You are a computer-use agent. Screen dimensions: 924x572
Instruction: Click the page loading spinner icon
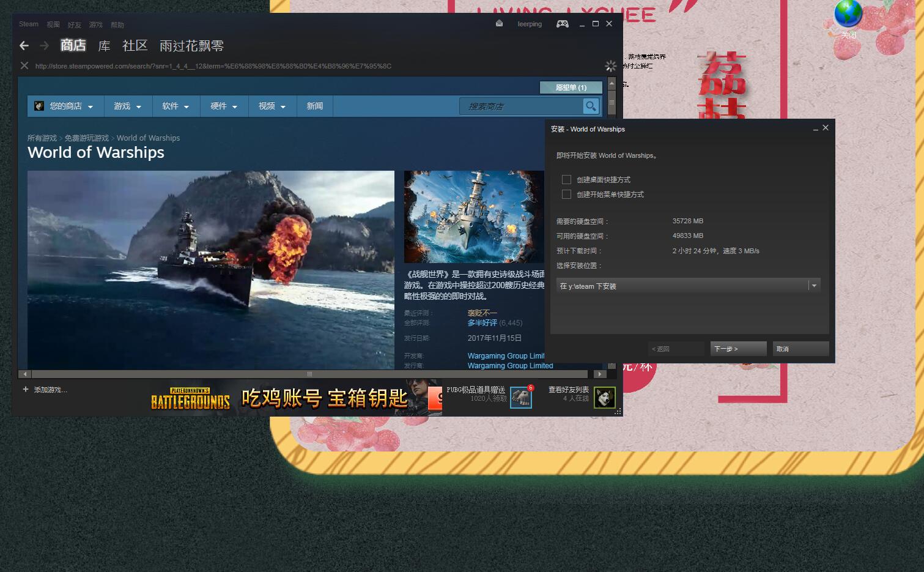coord(610,65)
